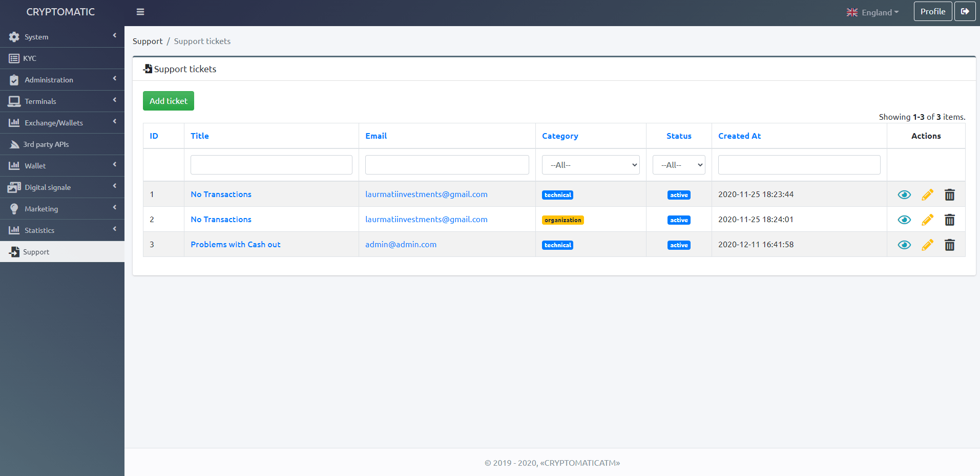Click the pencil edit icon for ticket 3

pyautogui.click(x=927, y=245)
